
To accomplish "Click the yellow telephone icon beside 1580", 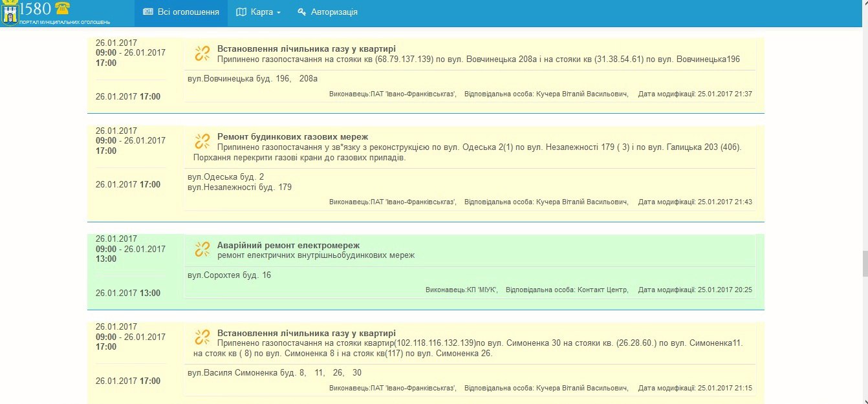I will pos(62,8).
